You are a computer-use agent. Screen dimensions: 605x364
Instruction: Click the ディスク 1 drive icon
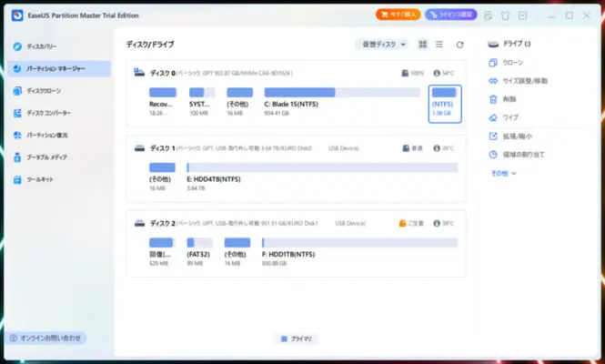139,148
